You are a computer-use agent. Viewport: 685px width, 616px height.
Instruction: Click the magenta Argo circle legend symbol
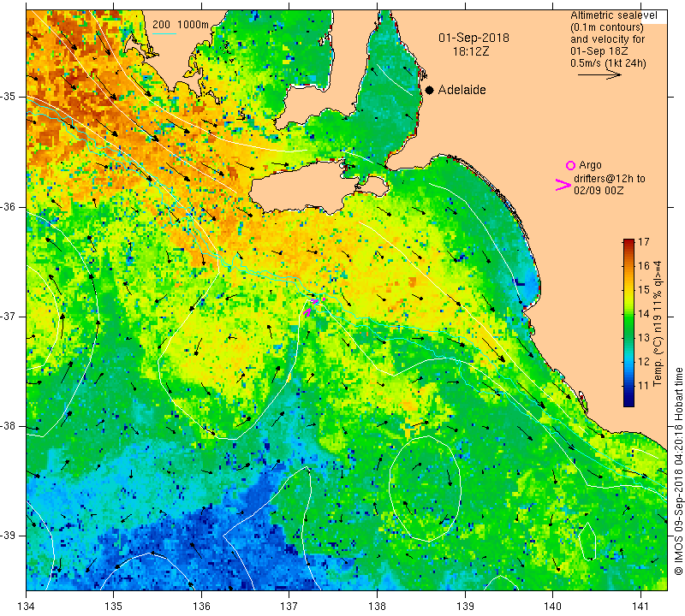[570, 165]
